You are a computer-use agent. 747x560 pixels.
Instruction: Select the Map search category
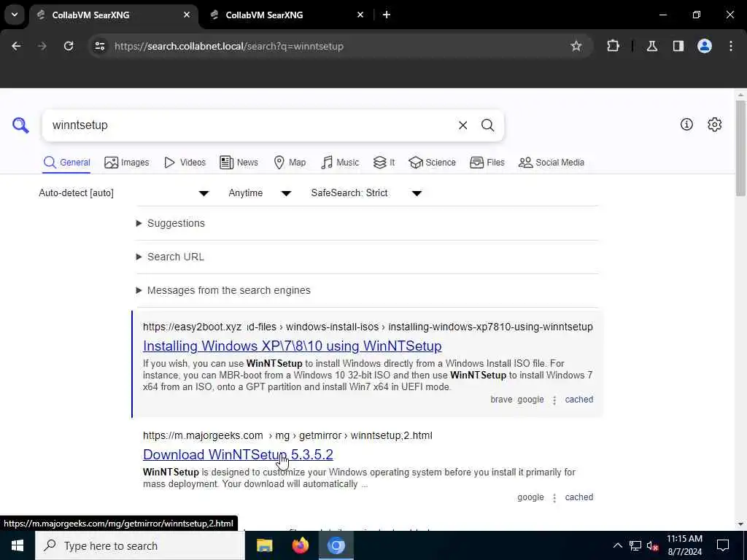click(290, 163)
